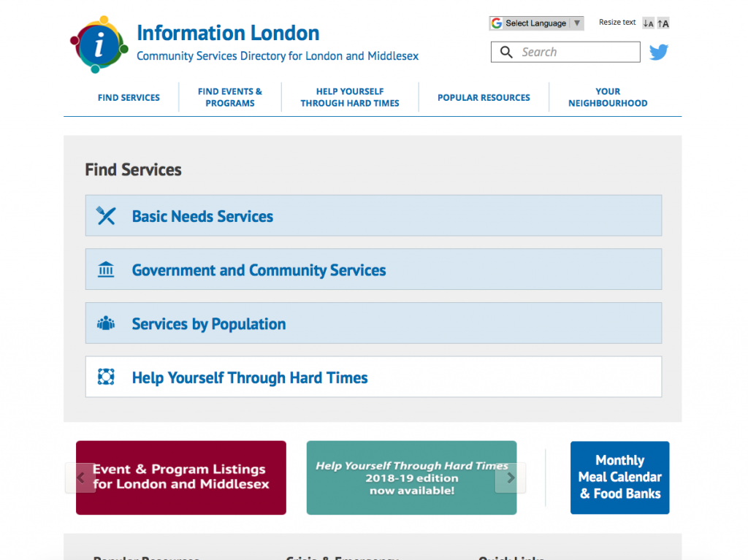The width and height of the screenshot is (748, 560).
Task: Open Monthly Meal Calendar & Food Banks tile
Action: coord(619,477)
